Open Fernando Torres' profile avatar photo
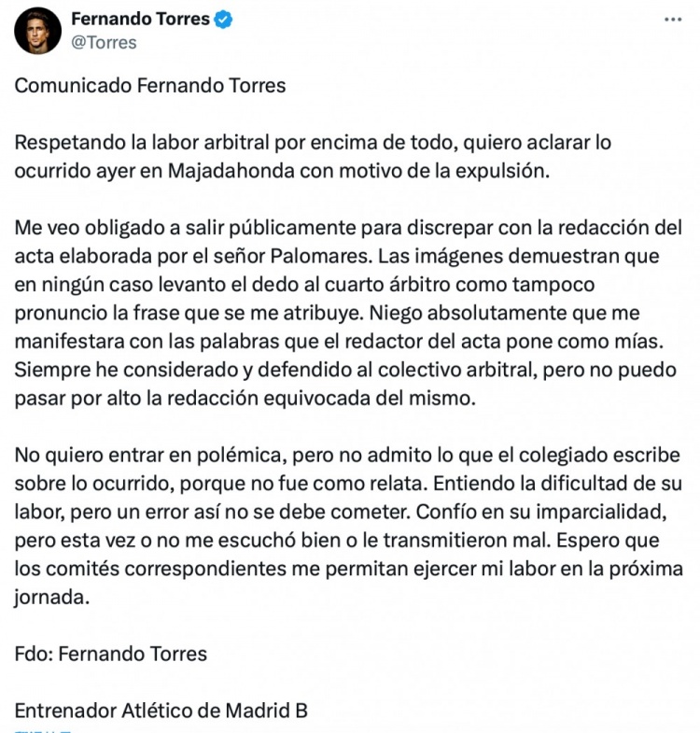This screenshot has height=733, width=700. coord(38,31)
